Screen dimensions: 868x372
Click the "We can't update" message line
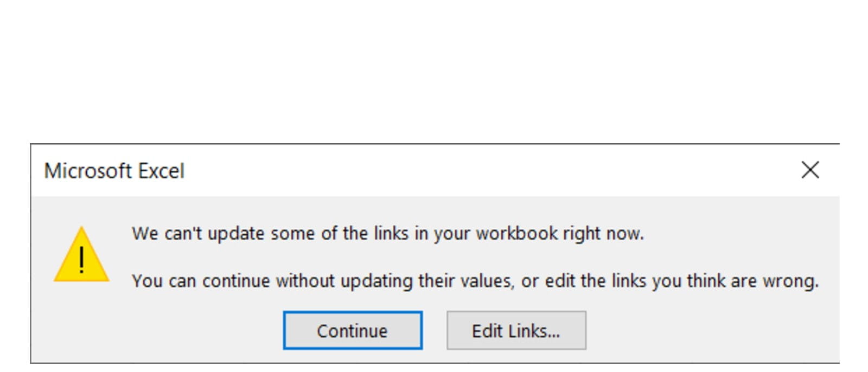387,234
